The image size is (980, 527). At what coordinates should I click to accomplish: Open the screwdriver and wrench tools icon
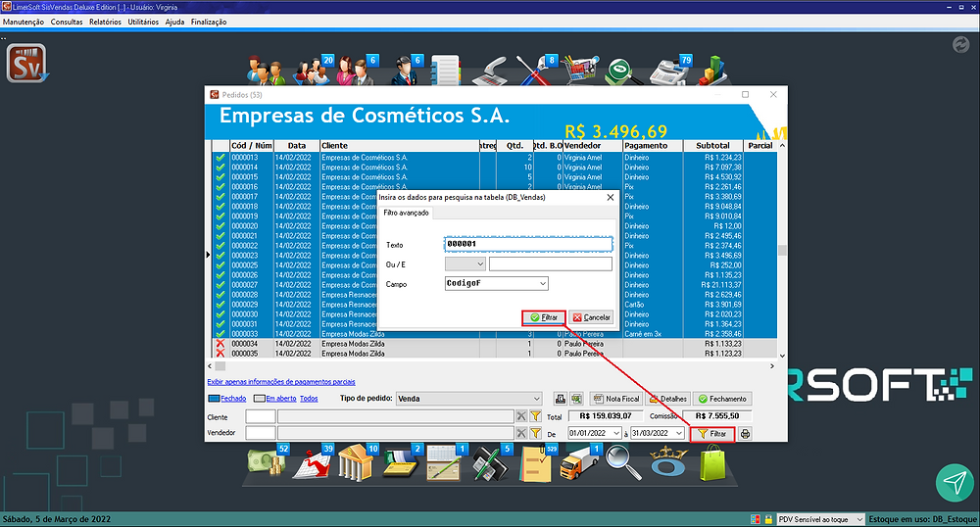pyautogui.click(x=534, y=70)
